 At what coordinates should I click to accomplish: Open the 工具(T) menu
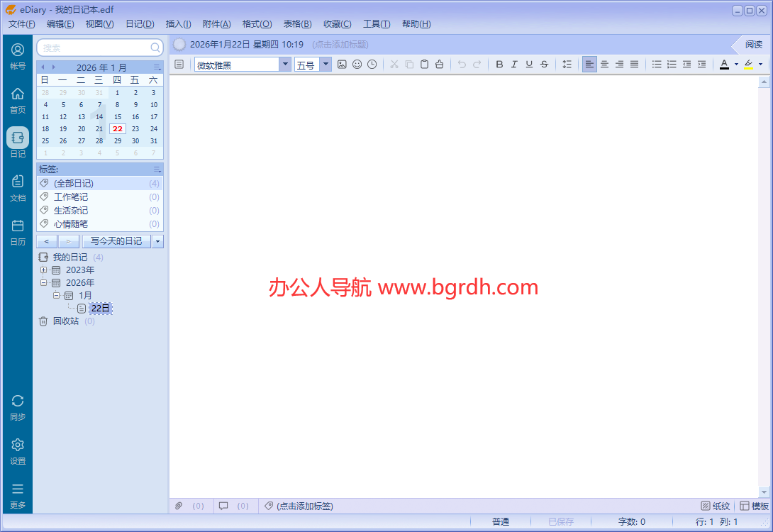pos(377,23)
